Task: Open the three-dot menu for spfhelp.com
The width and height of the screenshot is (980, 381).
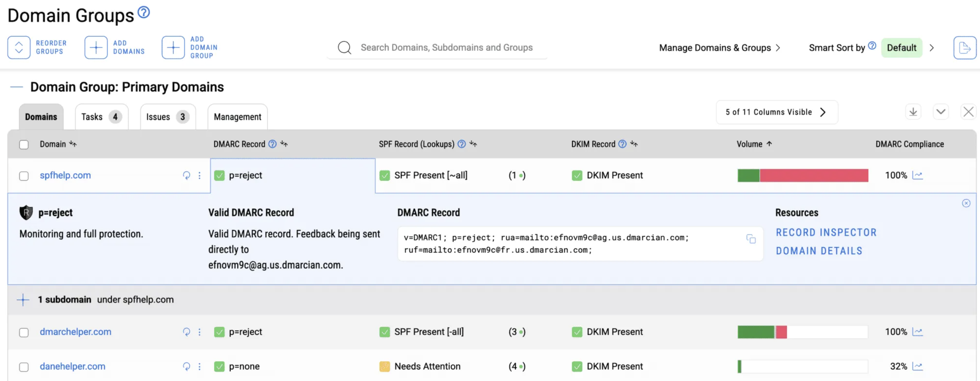Action: [199, 176]
